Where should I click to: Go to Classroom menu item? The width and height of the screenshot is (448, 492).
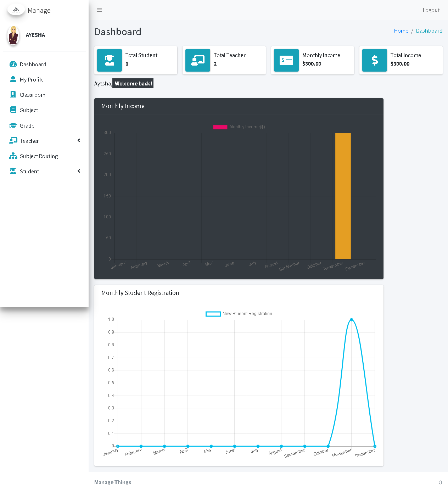[44, 95]
